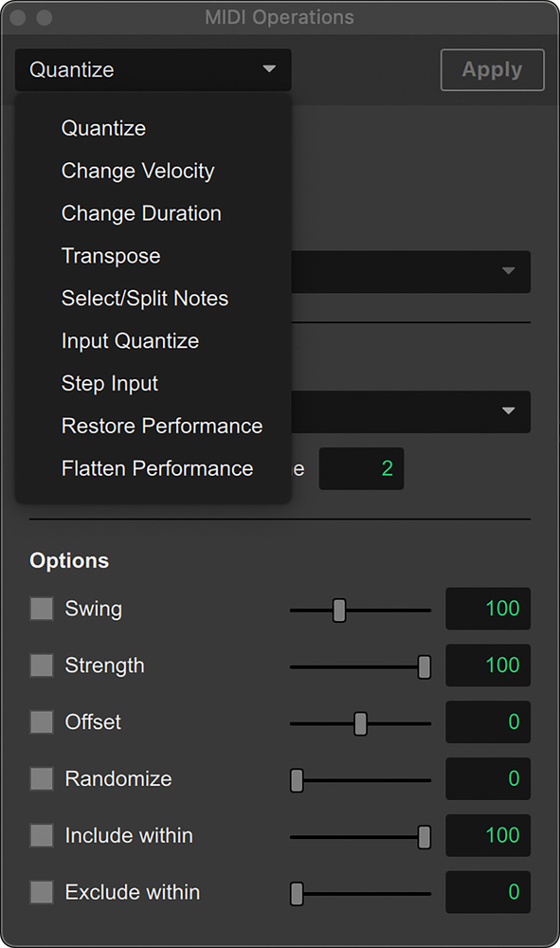Check the Exclude within option
Screen dimensions: 560x948
41,892
